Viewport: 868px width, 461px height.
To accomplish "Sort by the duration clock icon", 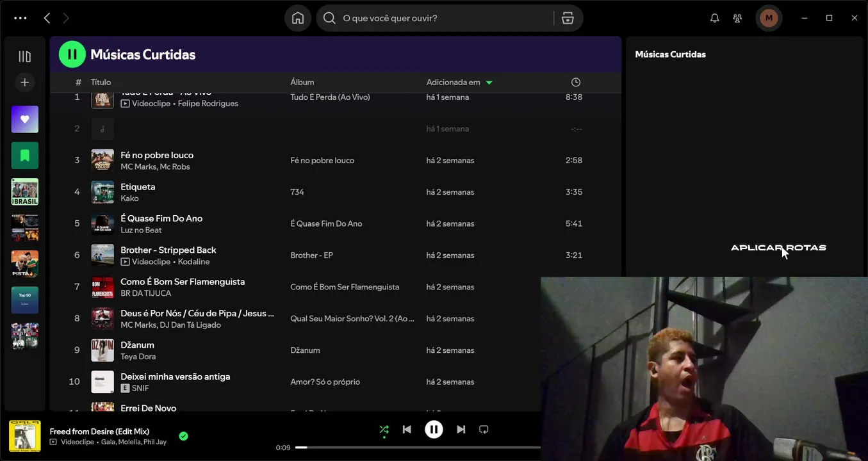I will pyautogui.click(x=576, y=82).
